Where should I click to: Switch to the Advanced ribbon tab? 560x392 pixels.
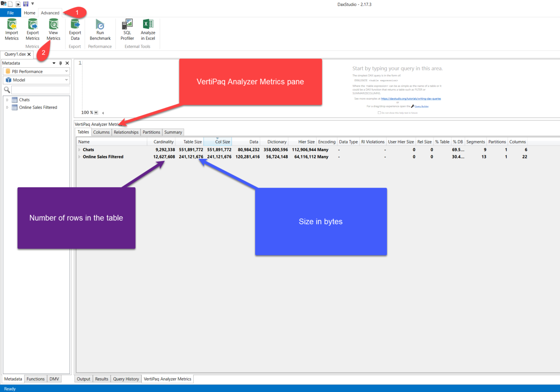point(50,13)
